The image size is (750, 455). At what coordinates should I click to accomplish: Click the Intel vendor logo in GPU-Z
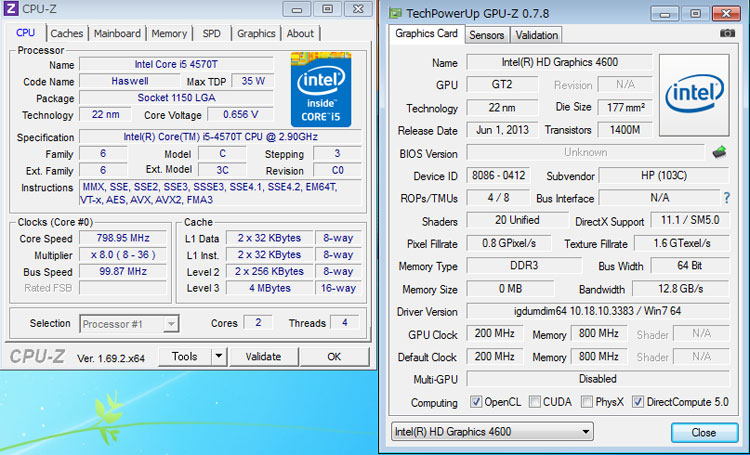[694, 95]
